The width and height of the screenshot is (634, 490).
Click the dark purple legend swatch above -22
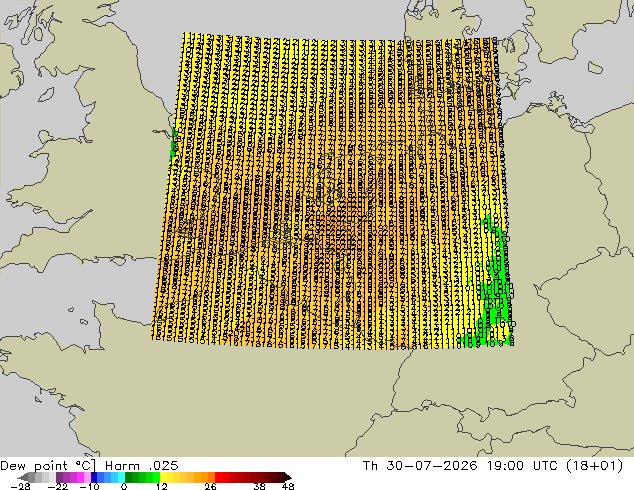[x=59, y=477]
